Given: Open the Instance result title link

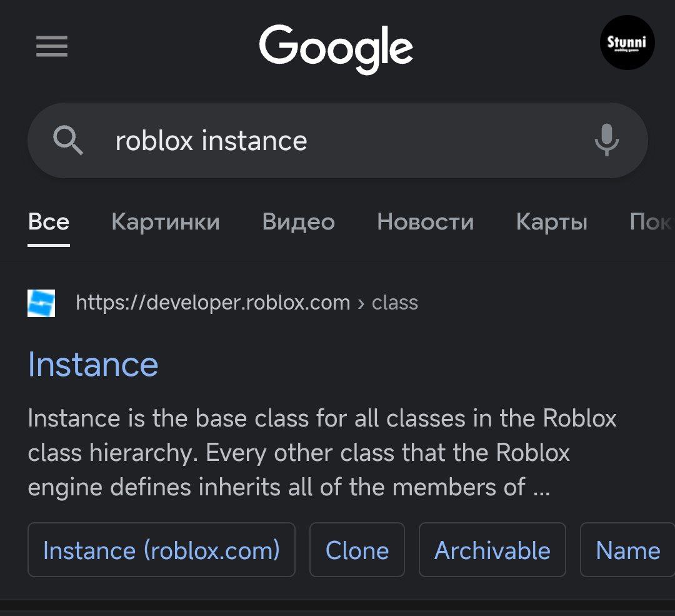Looking at the screenshot, I should 93,365.
